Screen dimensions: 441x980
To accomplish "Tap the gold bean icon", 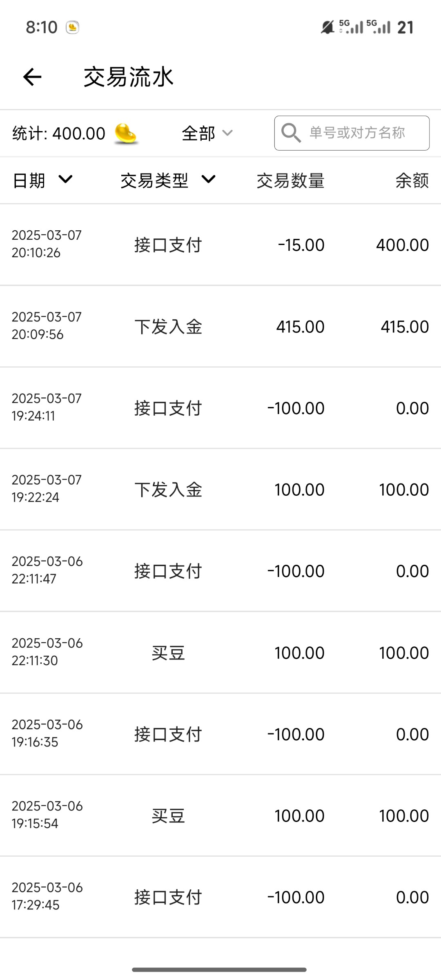I will click(125, 134).
